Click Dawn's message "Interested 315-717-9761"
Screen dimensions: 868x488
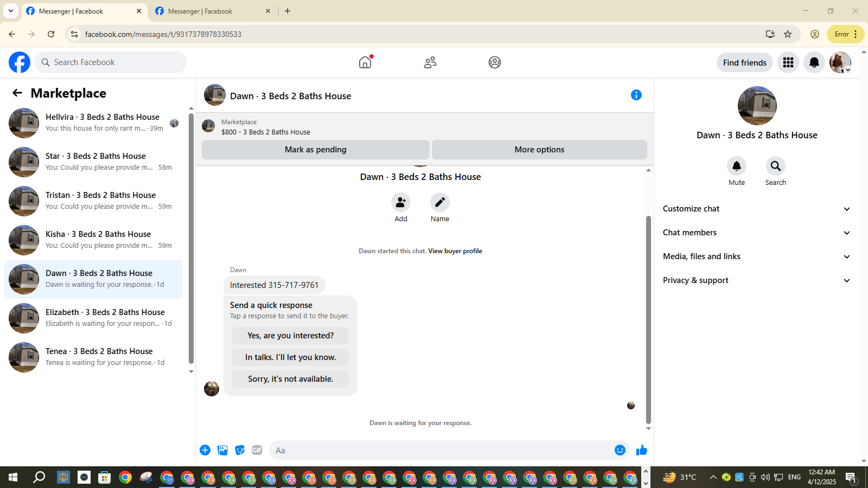click(x=274, y=285)
